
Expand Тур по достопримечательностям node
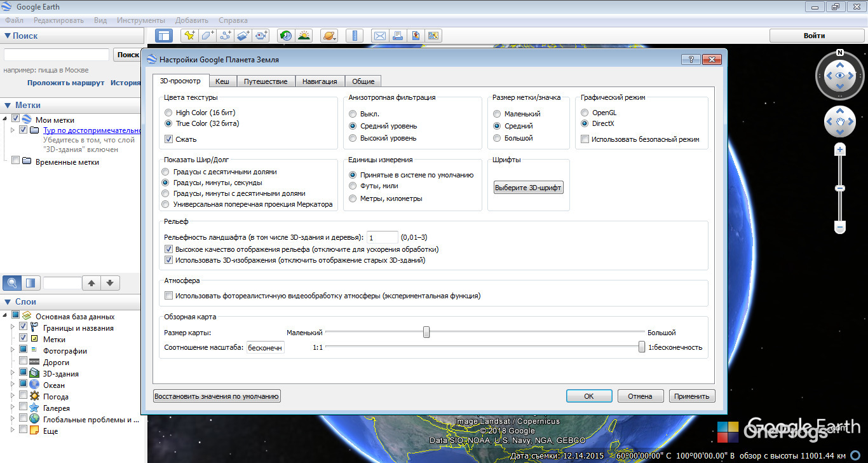point(13,130)
